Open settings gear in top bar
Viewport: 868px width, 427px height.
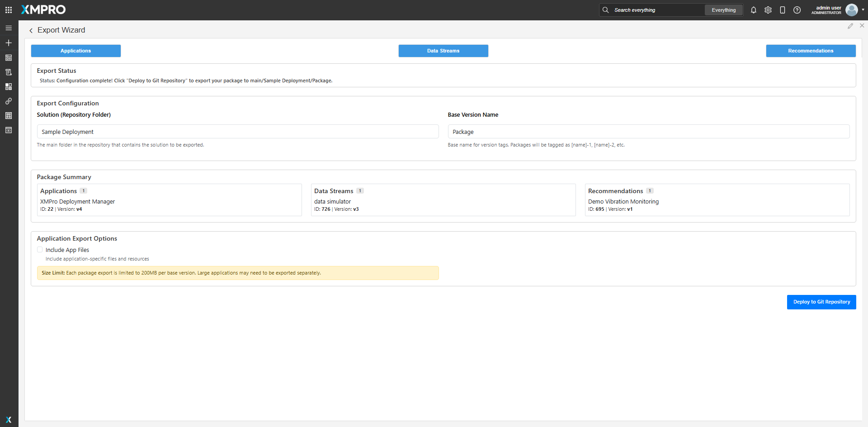768,10
